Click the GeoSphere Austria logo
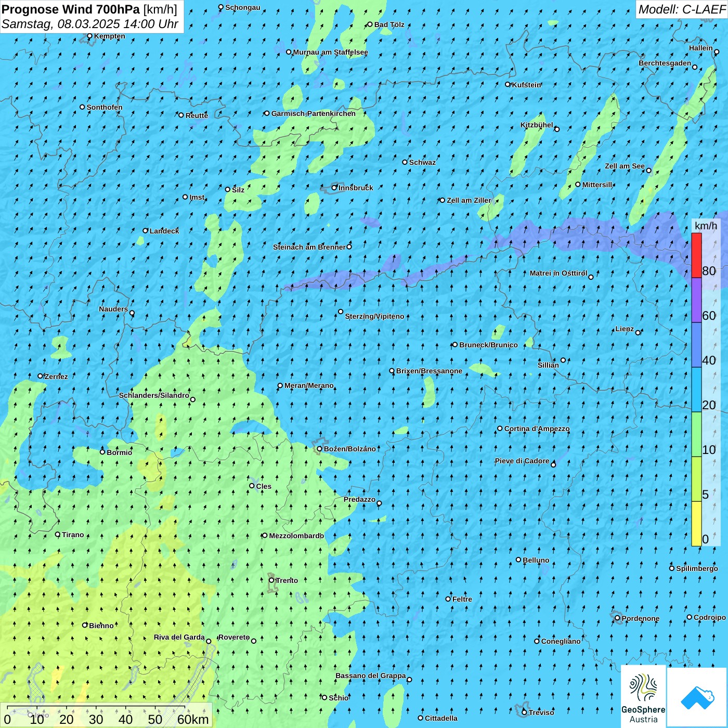 (x=643, y=696)
